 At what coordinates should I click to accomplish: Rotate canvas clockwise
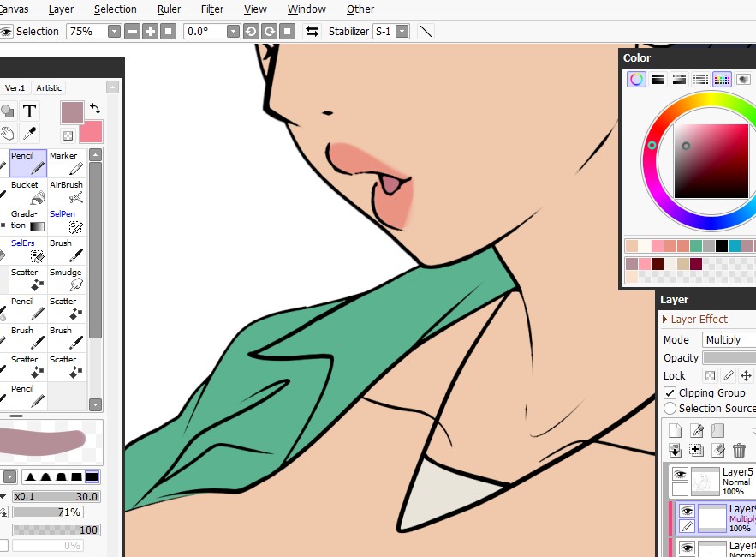click(269, 32)
